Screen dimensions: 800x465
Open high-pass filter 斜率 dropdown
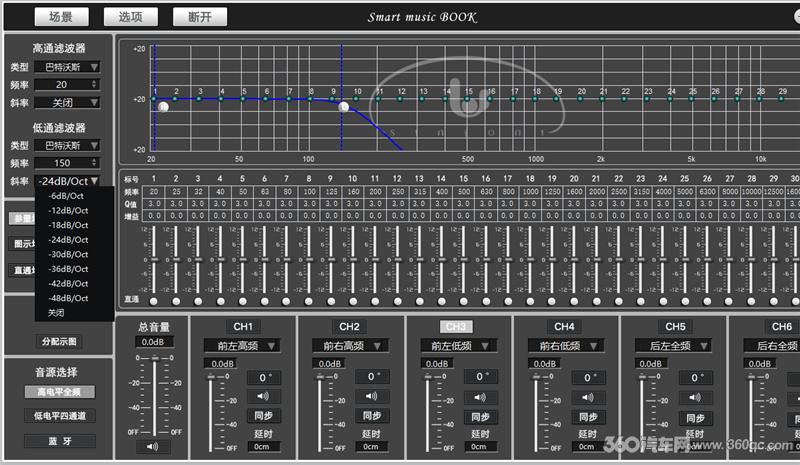coord(67,103)
